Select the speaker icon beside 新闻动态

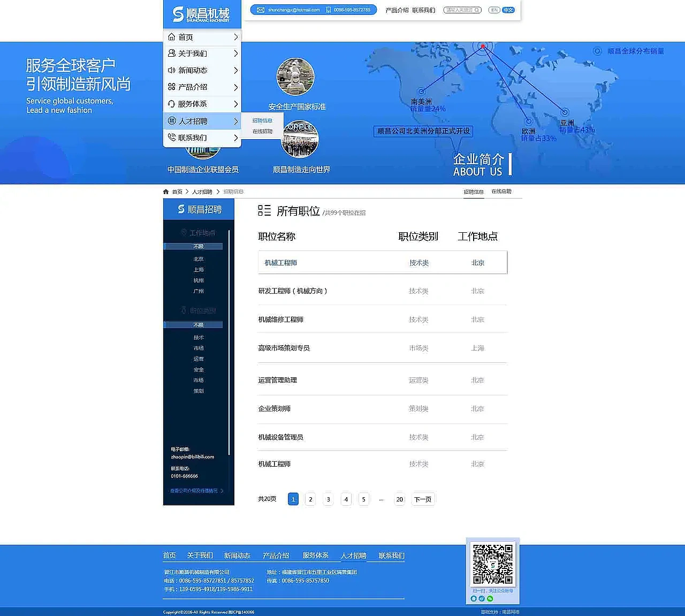171,70
